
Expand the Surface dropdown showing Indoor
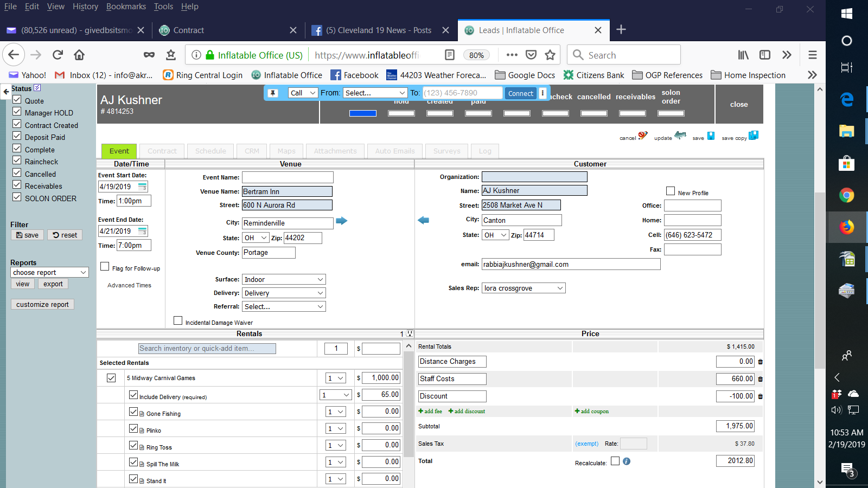[284, 280]
